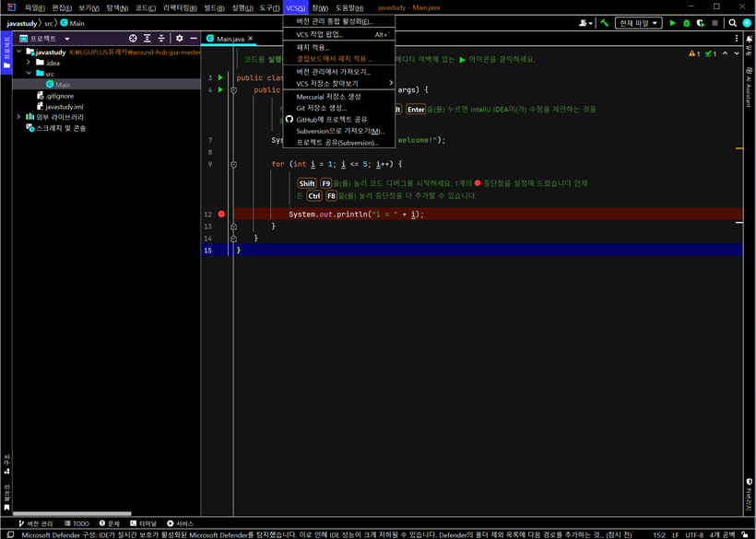Change file encoding via UTF-8 status item
The height and width of the screenshot is (539, 756).
(695, 533)
